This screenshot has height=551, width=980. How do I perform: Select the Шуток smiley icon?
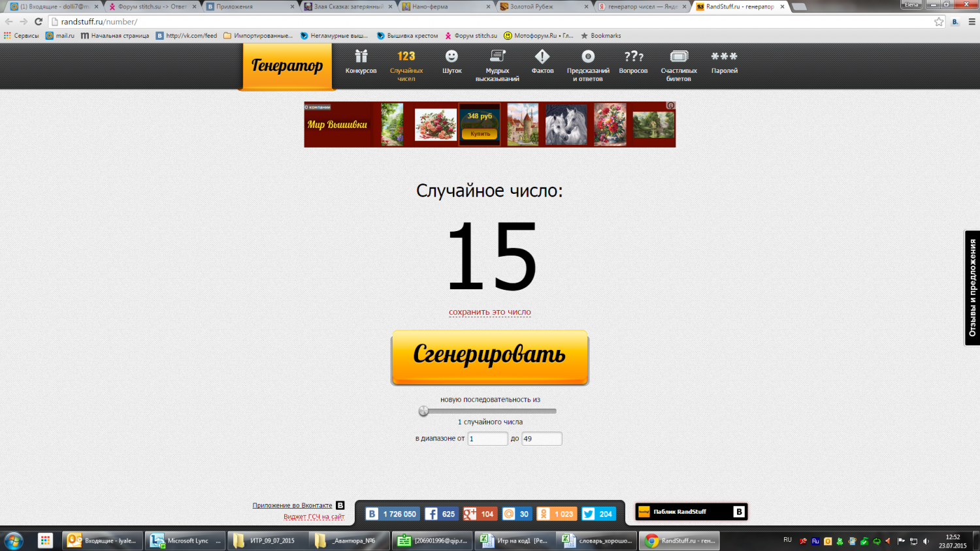(x=451, y=57)
